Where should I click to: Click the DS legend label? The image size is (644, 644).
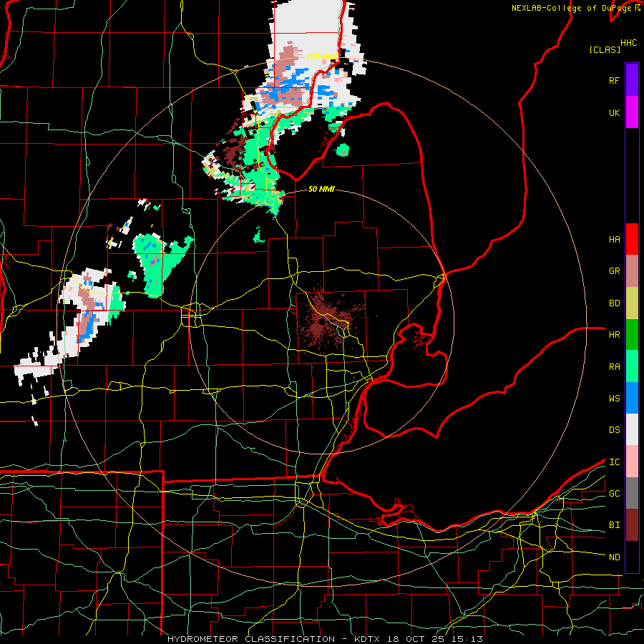click(x=615, y=429)
